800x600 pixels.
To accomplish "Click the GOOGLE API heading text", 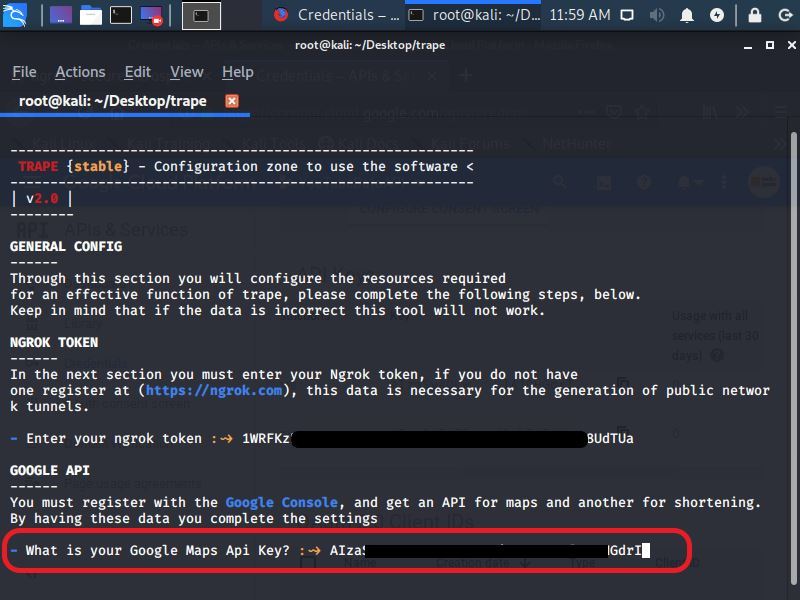I will click(x=50, y=470).
